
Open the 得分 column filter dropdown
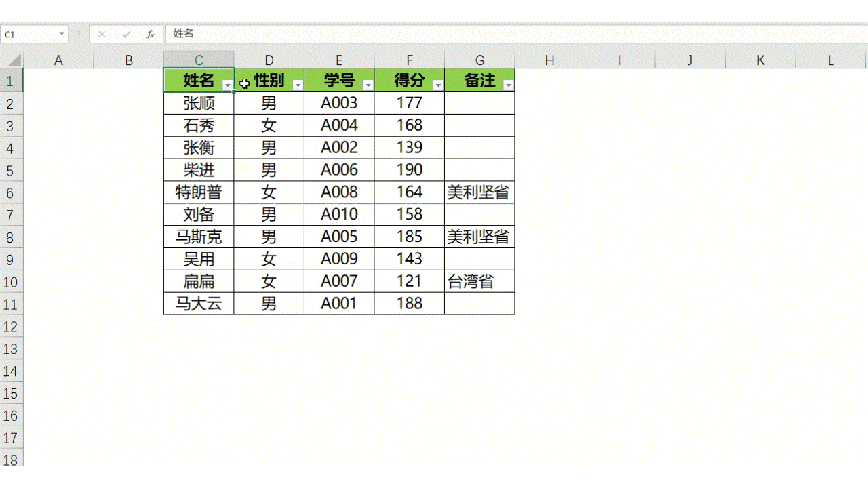coord(438,85)
